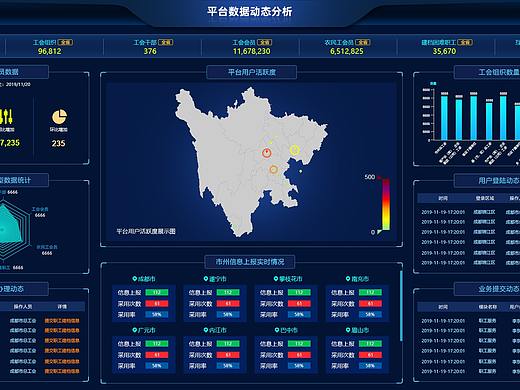Viewport: 520px width, 390px height.
Task: Click the small white dot marker on map
Action: 301,171
